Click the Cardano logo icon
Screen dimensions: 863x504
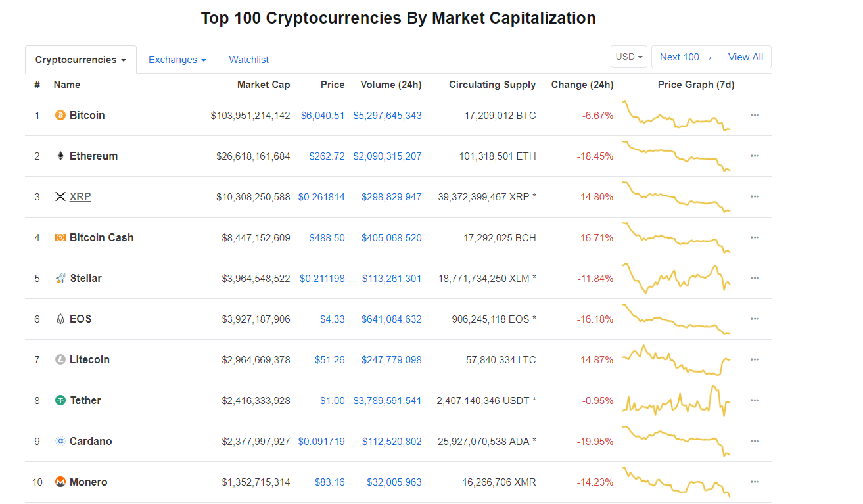pos(60,441)
